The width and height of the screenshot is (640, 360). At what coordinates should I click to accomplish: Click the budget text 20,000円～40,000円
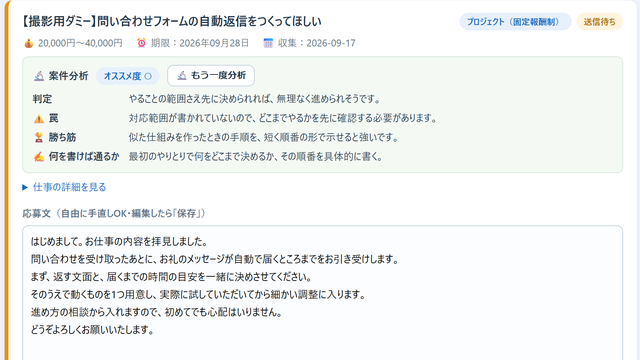click(x=80, y=43)
